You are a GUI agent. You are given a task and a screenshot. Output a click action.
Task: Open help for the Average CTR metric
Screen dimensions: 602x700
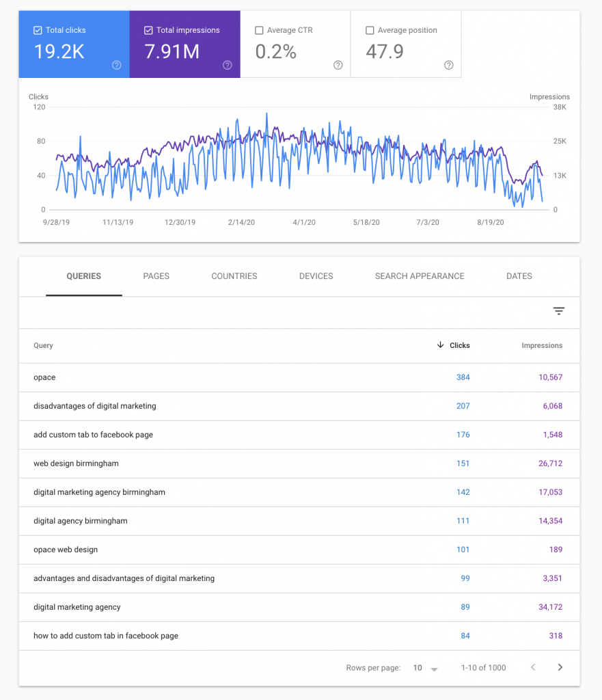338,66
